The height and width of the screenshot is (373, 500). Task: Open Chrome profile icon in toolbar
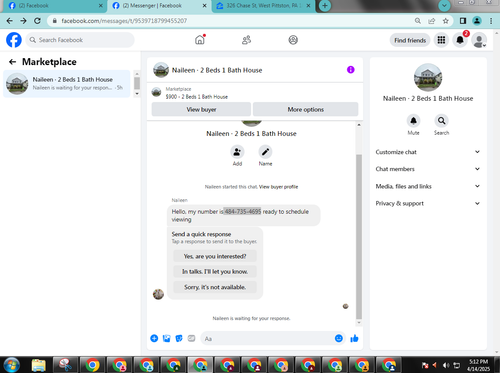[x=477, y=21]
